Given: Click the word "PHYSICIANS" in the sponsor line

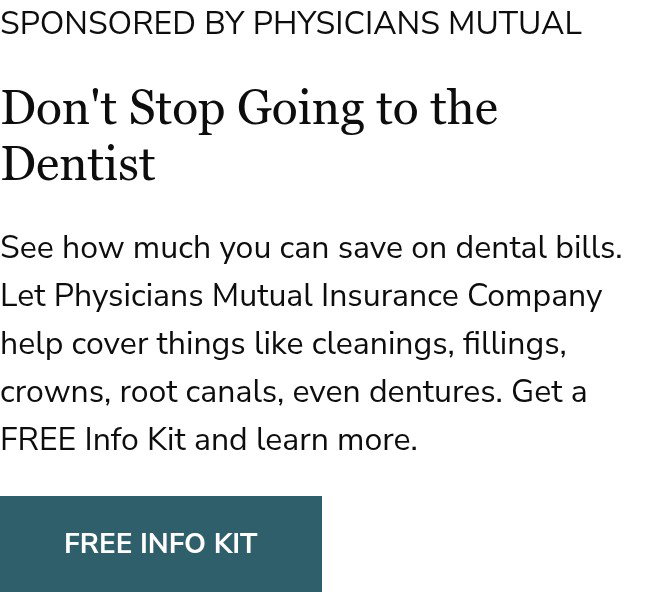Looking at the screenshot, I should point(346,23).
